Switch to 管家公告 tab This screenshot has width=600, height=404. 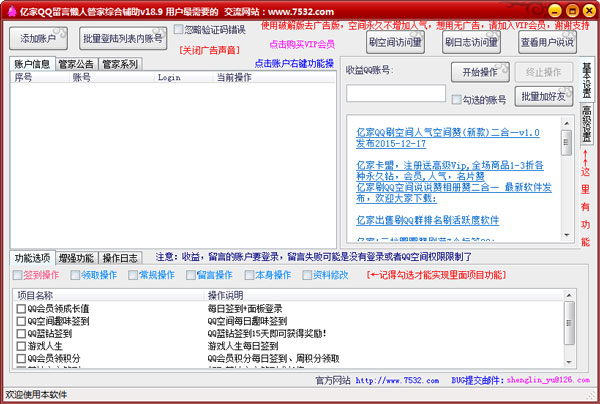76,64
